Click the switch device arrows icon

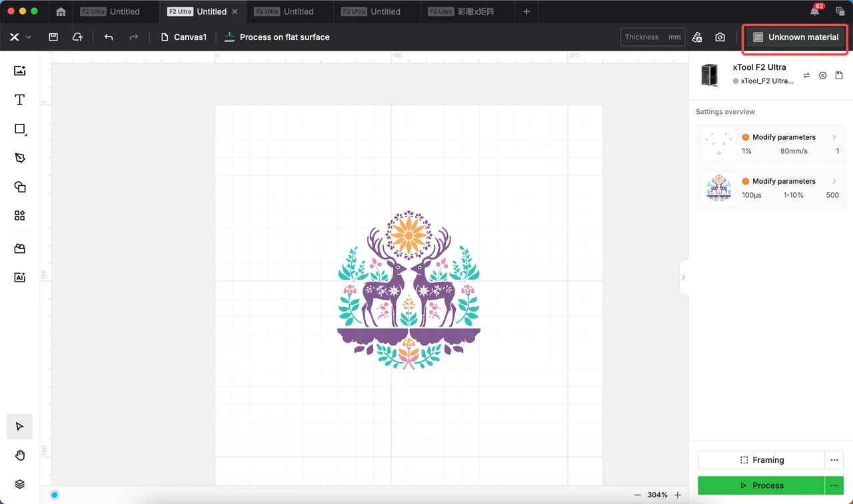pos(806,75)
